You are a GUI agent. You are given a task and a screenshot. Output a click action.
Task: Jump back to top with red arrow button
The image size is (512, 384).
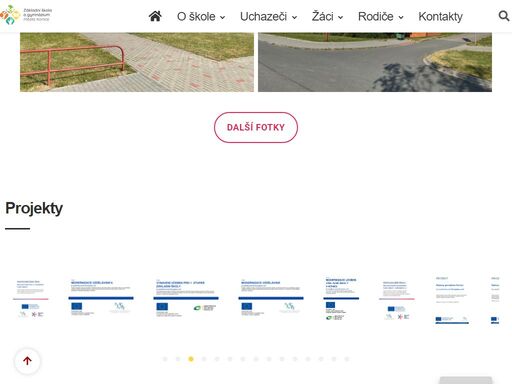(x=27, y=361)
